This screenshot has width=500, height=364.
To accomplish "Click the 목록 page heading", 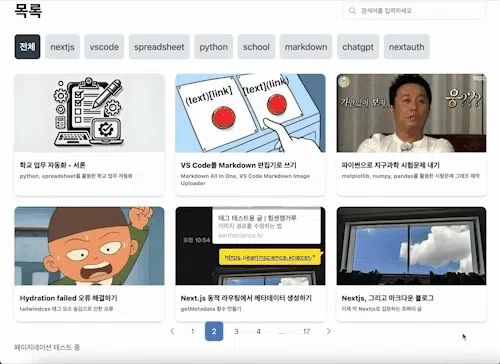I will pos(28,11).
